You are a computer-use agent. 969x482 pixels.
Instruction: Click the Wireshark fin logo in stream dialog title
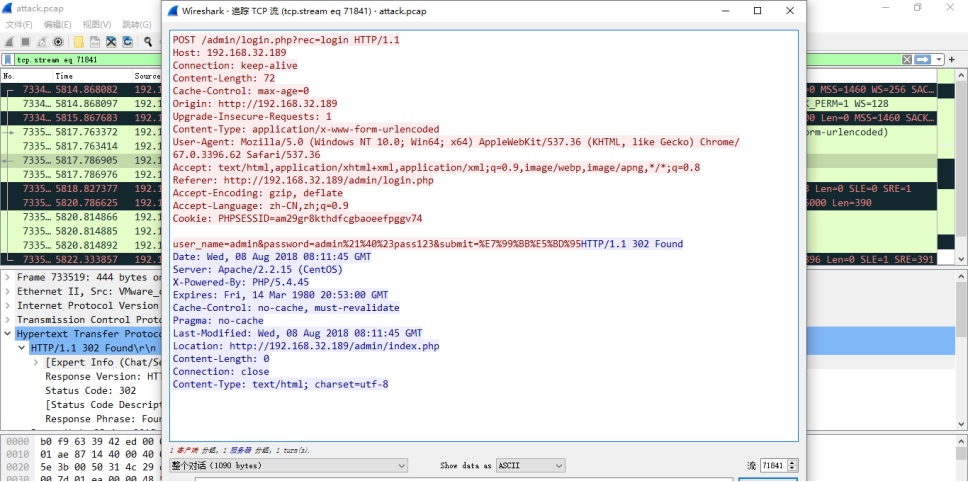tap(172, 11)
